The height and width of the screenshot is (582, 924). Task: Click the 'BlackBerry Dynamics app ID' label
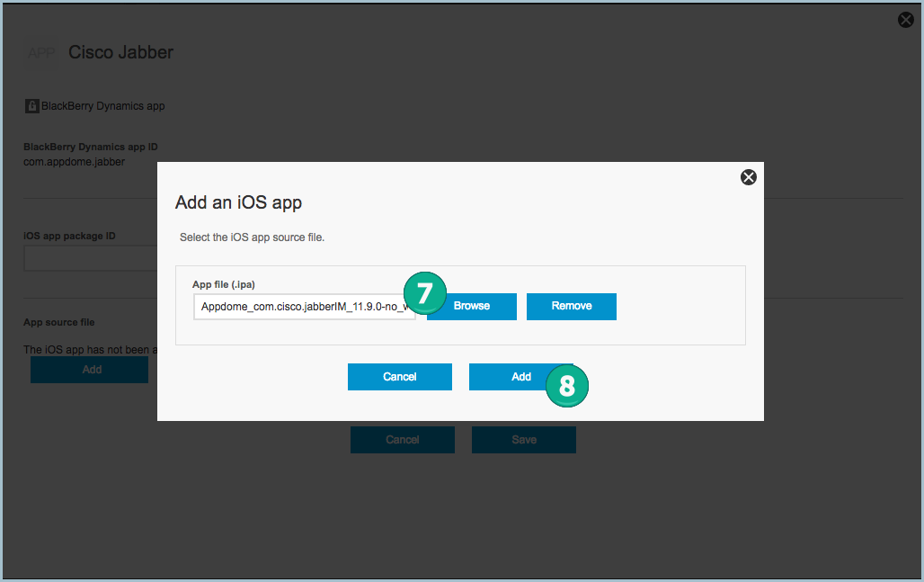coord(91,147)
